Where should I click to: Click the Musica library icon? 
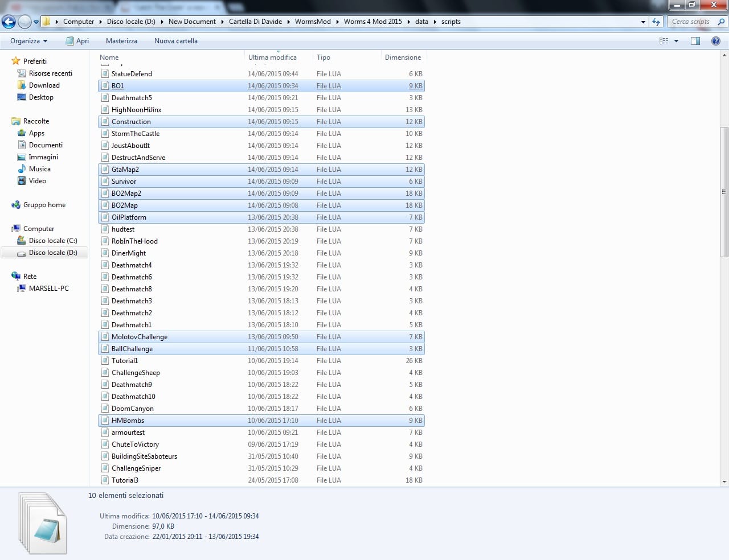[x=22, y=169]
